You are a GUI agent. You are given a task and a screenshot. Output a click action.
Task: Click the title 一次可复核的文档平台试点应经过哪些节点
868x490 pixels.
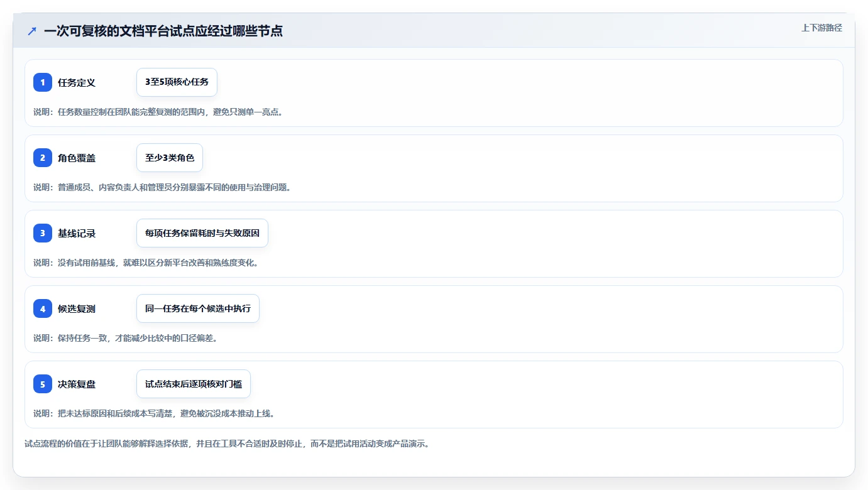coord(163,31)
